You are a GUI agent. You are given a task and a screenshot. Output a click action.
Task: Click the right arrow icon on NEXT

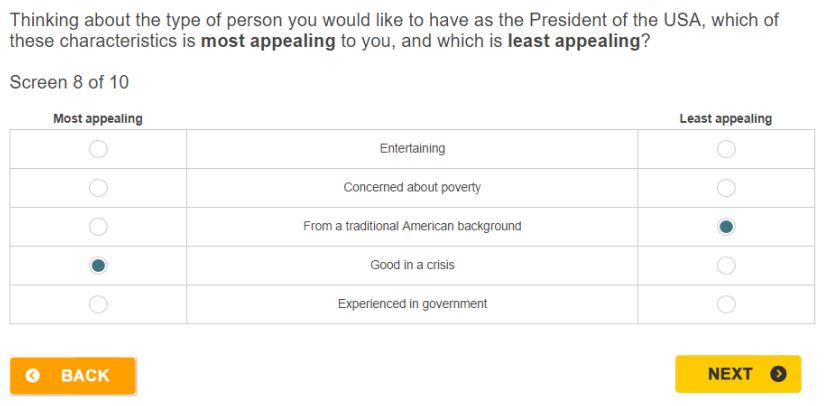coord(778,373)
